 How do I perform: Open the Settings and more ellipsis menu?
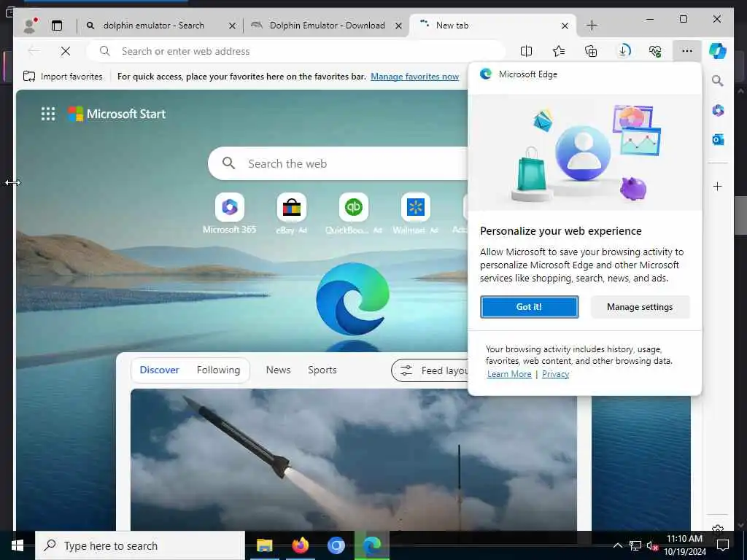click(687, 51)
